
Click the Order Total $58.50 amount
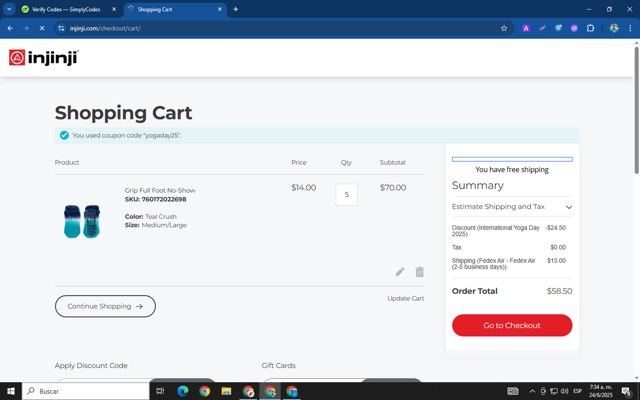pyautogui.click(x=559, y=291)
